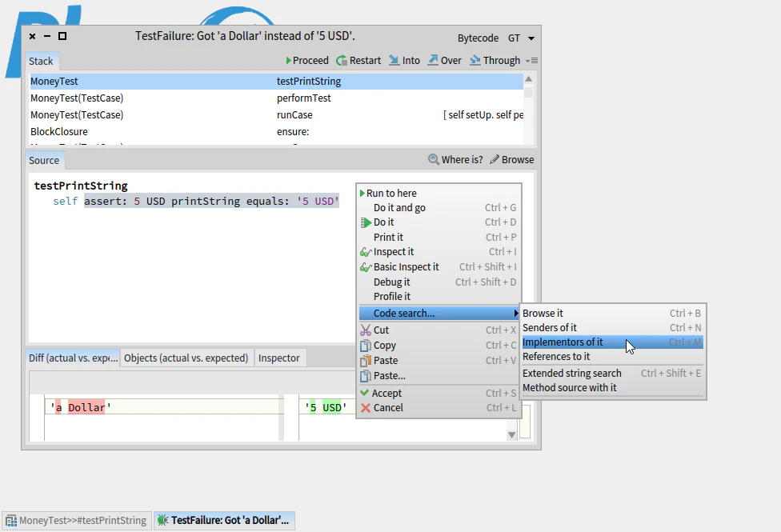Viewport: 781px width, 532px height.
Task: Expand the Code search... submenu
Action: coord(439,313)
